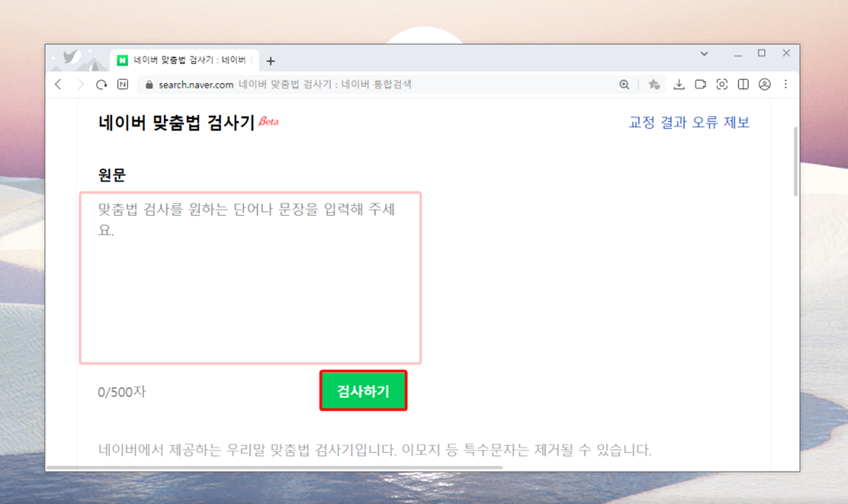848x504 pixels.
Task: Expand the tab list chevron in title bar
Action: pyautogui.click(x=704, y=54)
